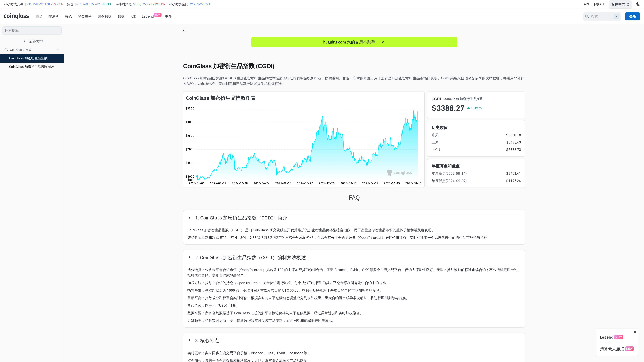Open Legend NEW in floating popup
The image size is (644, 362).
pyautogui.click(x=611, y=337)
